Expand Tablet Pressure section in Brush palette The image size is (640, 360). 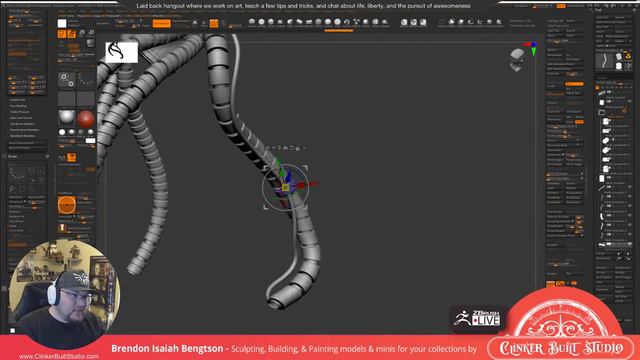click(20, 112)
